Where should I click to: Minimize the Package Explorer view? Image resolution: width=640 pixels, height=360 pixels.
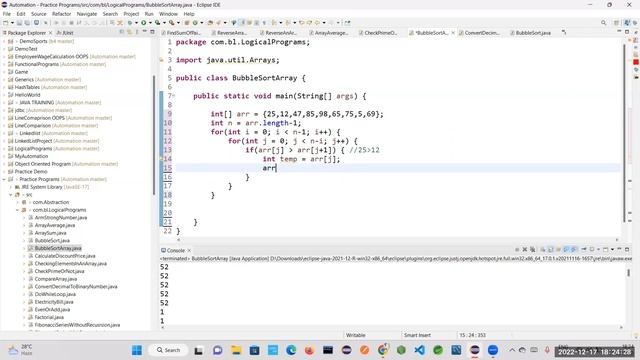click(x=144, y=32)
